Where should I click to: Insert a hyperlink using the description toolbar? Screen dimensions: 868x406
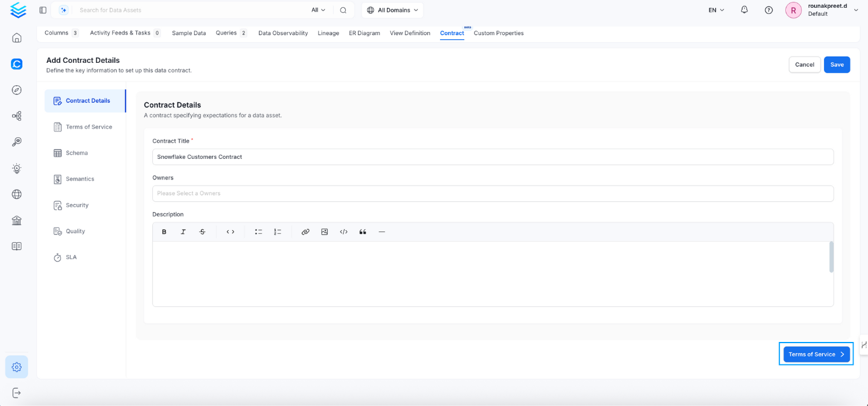[305, 231]
